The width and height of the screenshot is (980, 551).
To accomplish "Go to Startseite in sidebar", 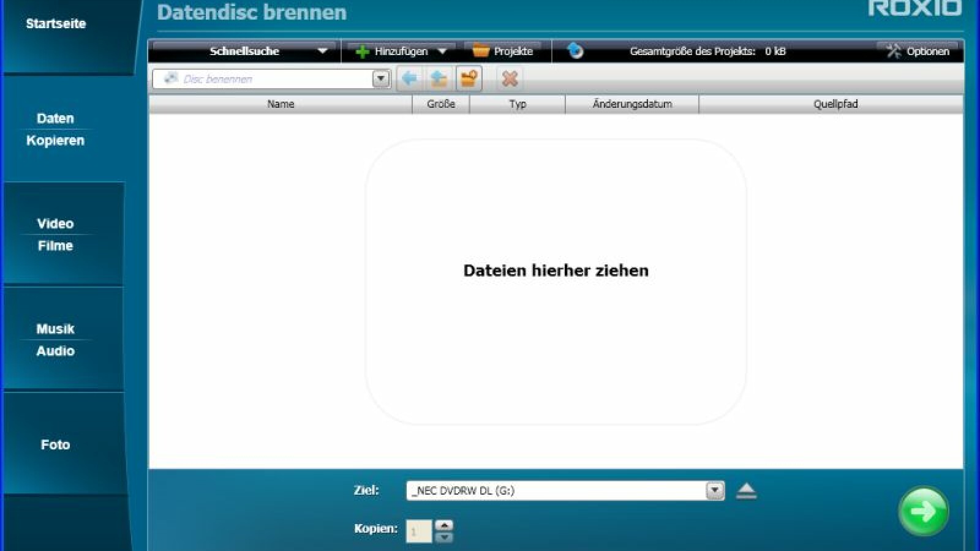I will [x=56, y=24].
